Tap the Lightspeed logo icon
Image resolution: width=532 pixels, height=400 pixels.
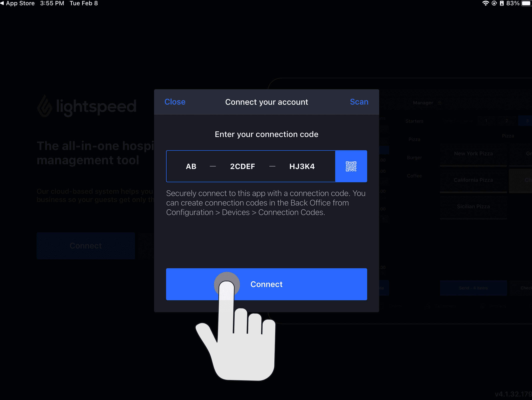tap(45, 106)
